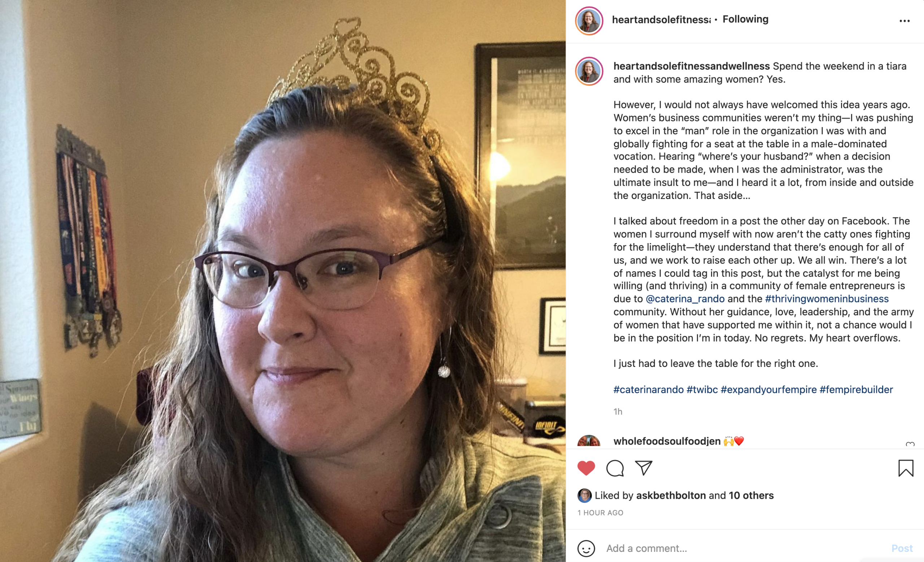Click the Post comment button
This screenshot has width=924, height=562.
click(902, 549)
